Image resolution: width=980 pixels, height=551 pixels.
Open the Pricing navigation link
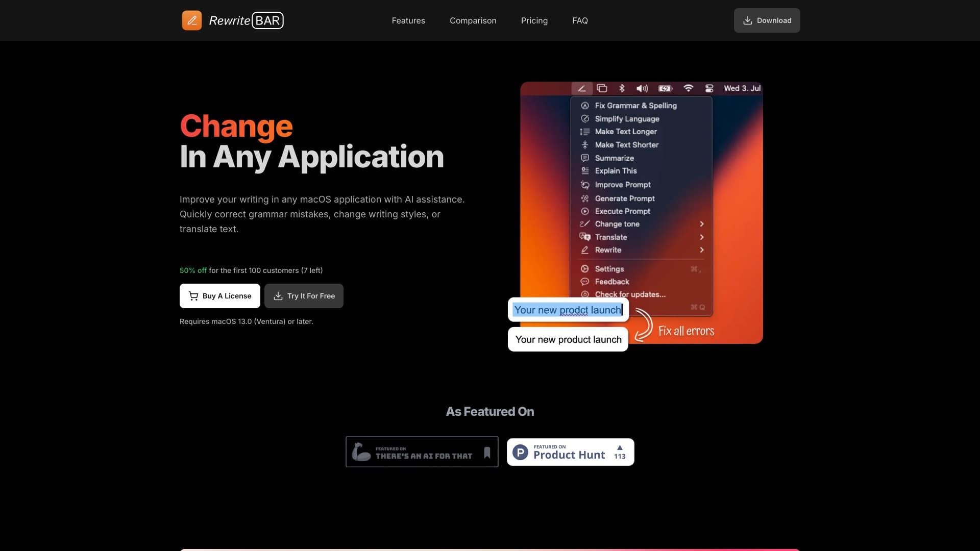pos(534,20)
